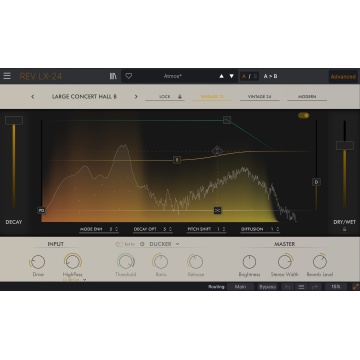Open the 15% CPU meter
Screen dimensions: 360x360
pyautogui.click(x=335, y=287)
